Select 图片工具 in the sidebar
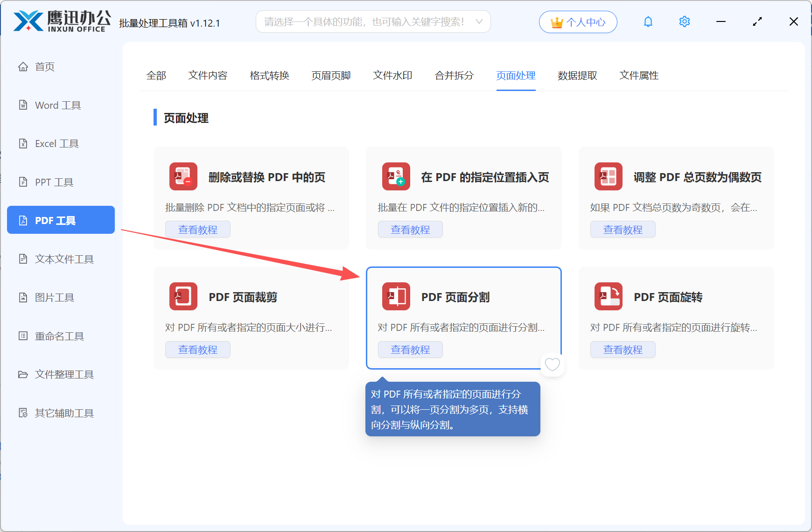The image size is (812, 532). [x=55, y=297]
